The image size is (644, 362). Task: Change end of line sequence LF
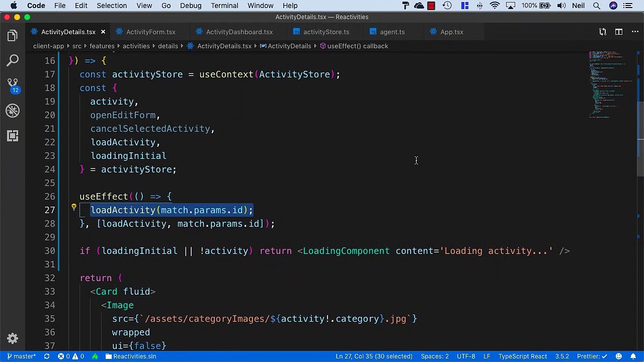[x=487, y=356]
